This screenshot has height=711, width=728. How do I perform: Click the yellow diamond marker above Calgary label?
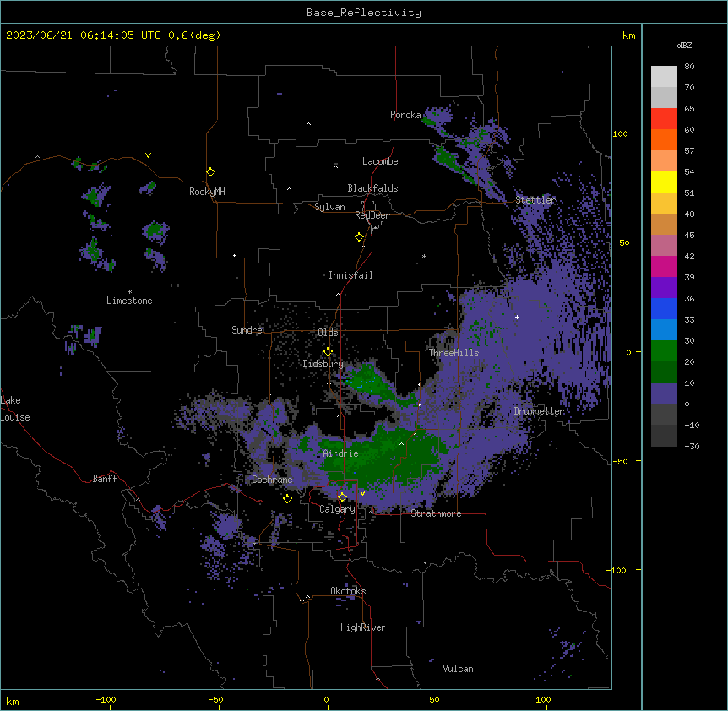[342, 497]
